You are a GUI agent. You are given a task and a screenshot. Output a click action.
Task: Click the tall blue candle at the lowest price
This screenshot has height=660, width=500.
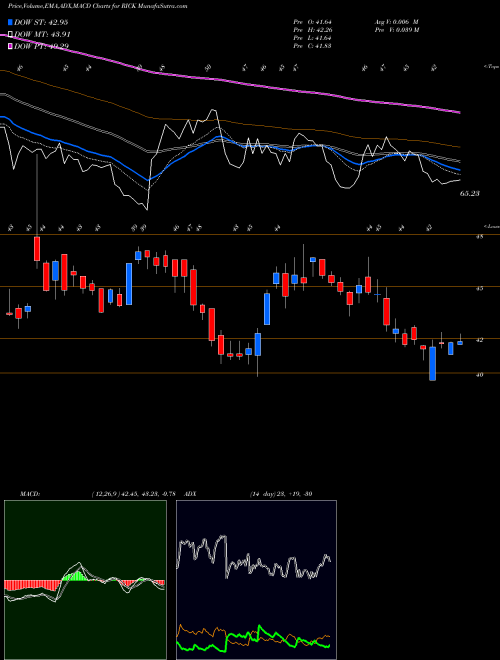coord(432,364)
